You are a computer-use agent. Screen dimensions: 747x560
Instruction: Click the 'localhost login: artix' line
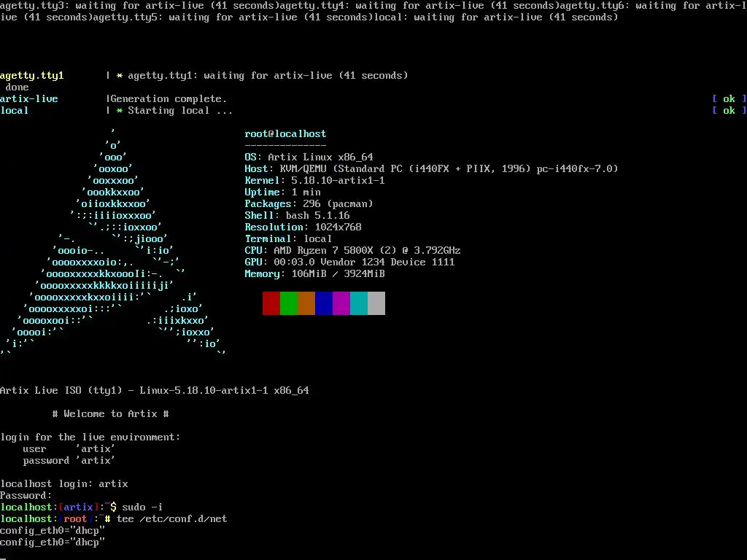click(x=64, y=484)
